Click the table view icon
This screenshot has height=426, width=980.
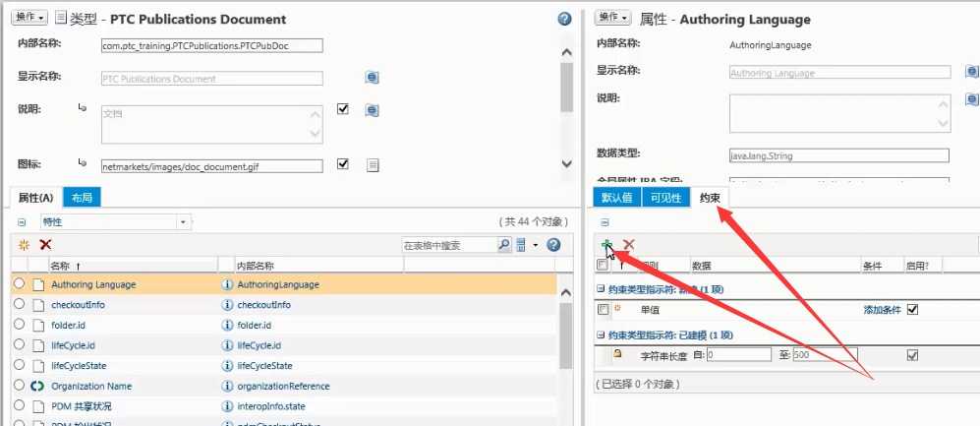click(521, 245)
